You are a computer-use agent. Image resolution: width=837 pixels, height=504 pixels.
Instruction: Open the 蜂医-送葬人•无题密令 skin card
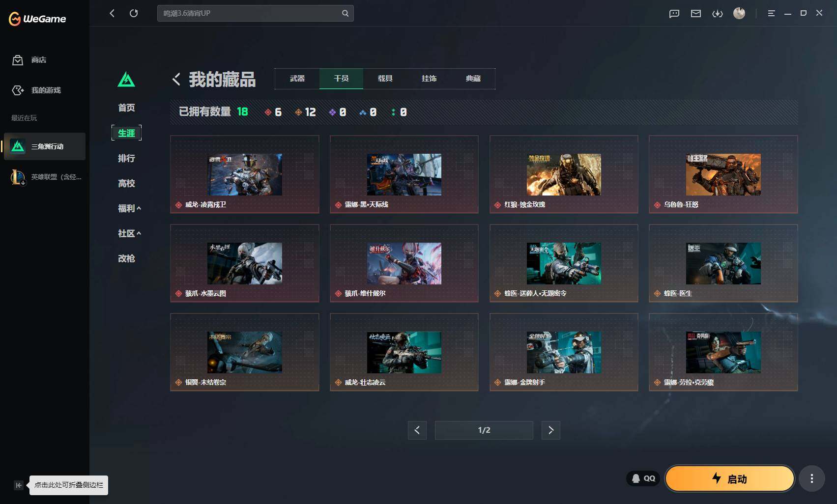564,263
